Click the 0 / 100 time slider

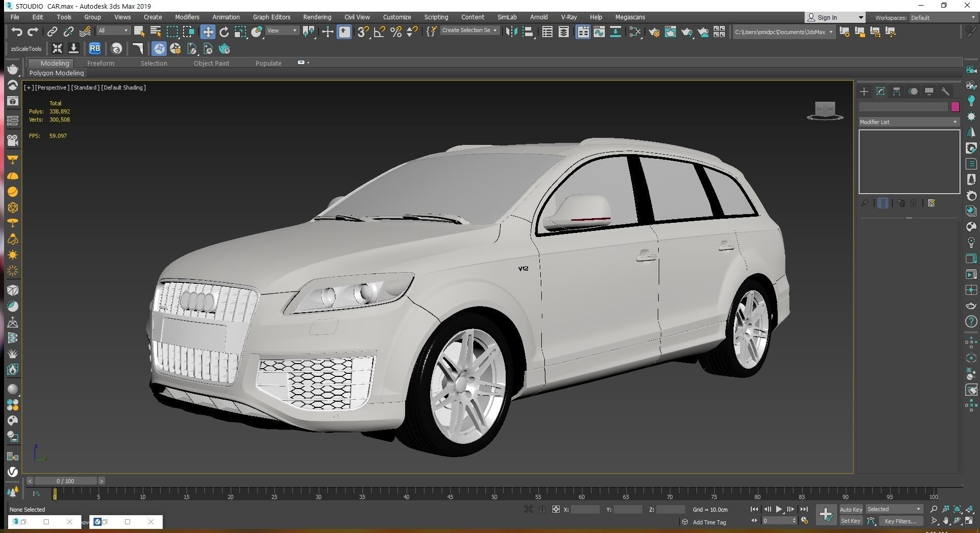[x=66, y=481]
